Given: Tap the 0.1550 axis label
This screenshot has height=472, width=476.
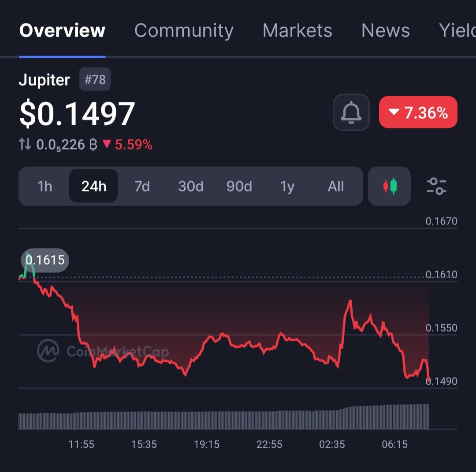Looking at the screenshot, I should point(441,328).
